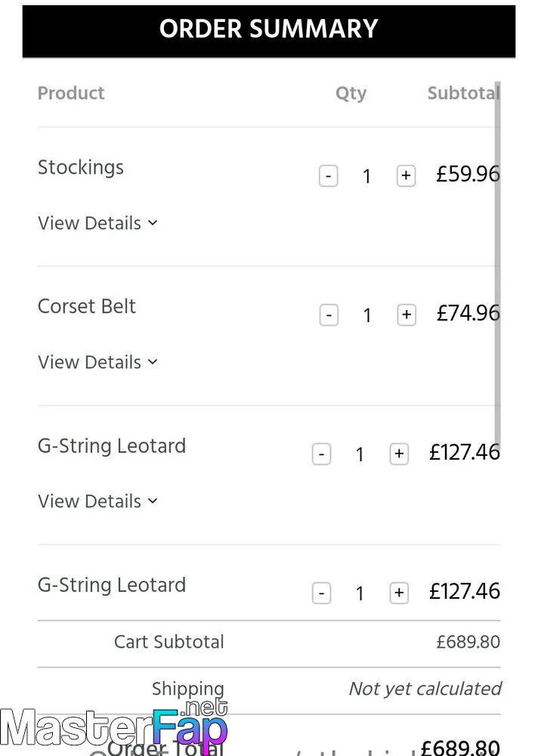The width and height of the screenshot is (538, 756).
Task: Open the Stockings product name
Action: pyautogui.click(x=81, y=167)
